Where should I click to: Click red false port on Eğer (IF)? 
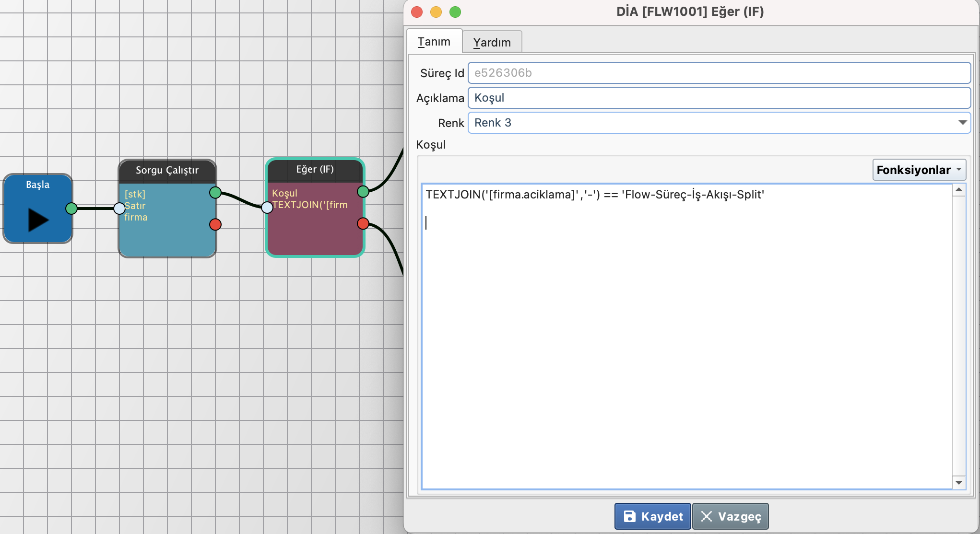(363, 223)
